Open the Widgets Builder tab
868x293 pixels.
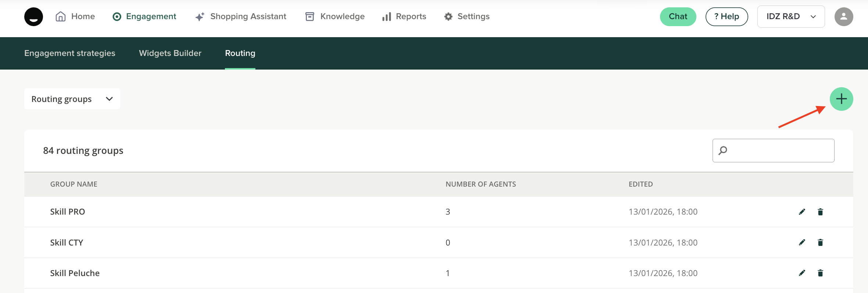tap(170, 53)
